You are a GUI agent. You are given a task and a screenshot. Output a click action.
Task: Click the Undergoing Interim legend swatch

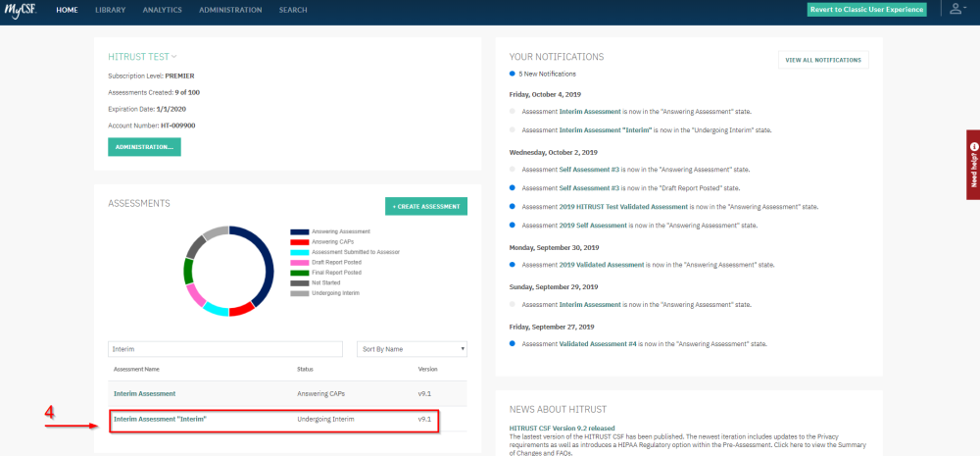coord(299,293)
